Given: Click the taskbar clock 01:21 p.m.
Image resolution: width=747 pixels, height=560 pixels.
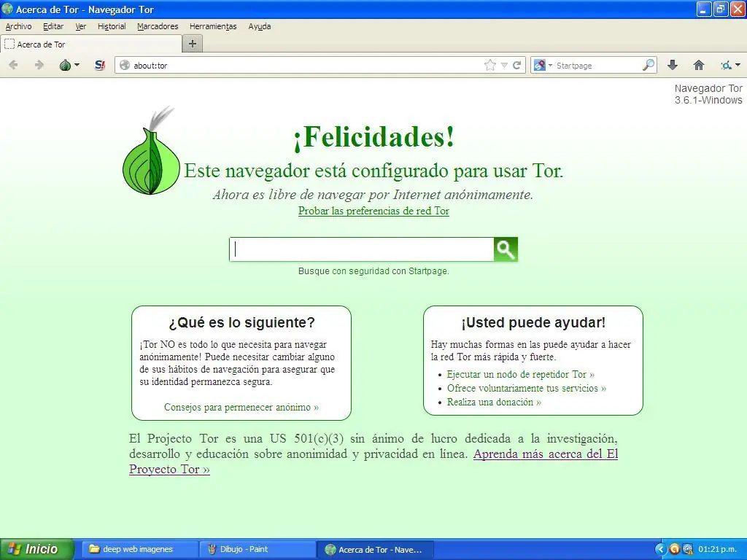Looking at the screenshot, I should coord(718,550).
